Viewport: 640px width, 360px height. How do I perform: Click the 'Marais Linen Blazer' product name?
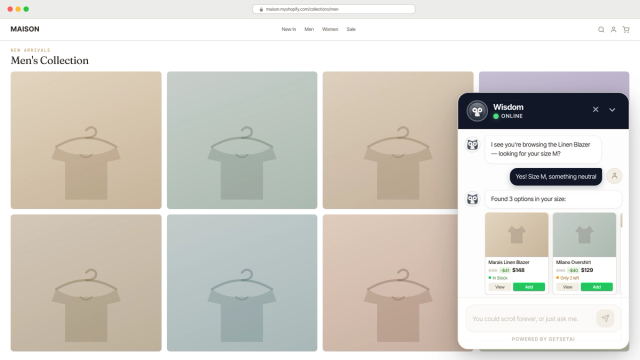click(509, 262)
